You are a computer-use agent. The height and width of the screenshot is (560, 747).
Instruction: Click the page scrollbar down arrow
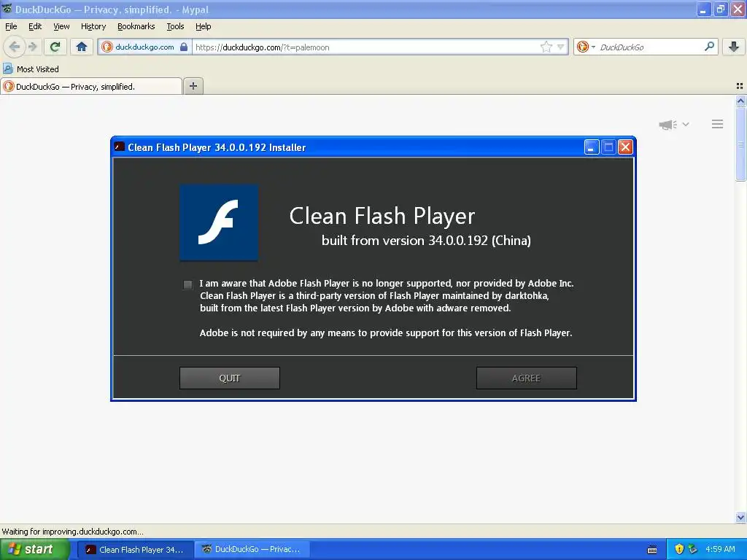point(740,517)
